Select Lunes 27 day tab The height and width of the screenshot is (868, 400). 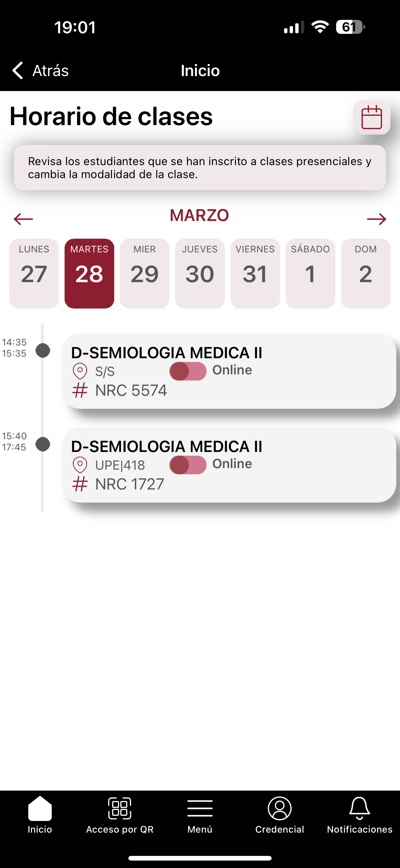34,273
